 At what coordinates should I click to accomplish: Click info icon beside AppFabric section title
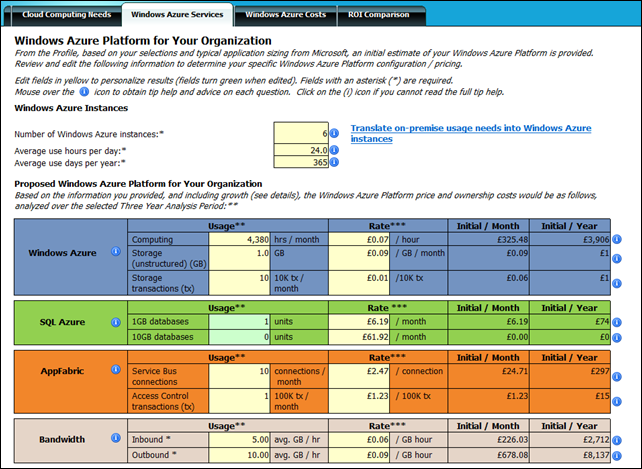[x=116, y=369]
